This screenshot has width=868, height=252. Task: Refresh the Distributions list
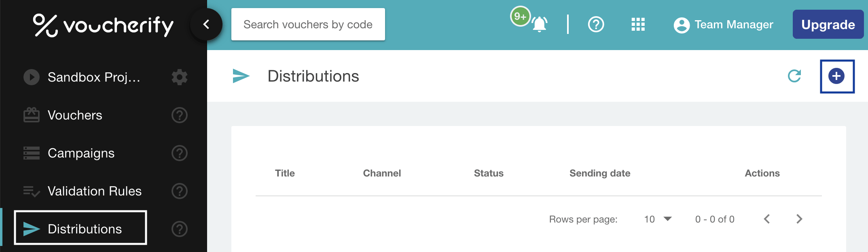tap(794, 76)
